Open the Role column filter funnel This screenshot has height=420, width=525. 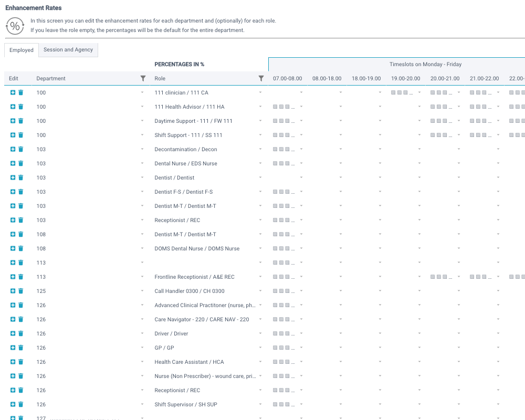[261, 78]
